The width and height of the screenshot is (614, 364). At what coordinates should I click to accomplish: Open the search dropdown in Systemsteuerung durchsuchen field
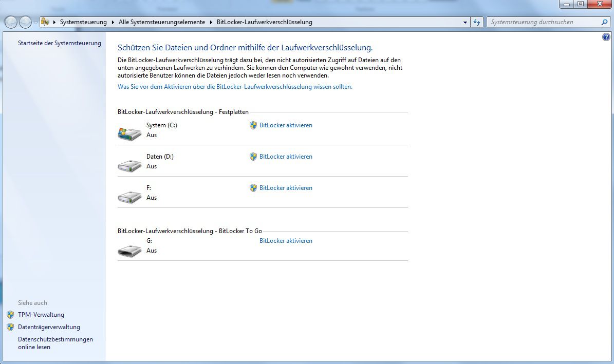(x=604, y=22)
